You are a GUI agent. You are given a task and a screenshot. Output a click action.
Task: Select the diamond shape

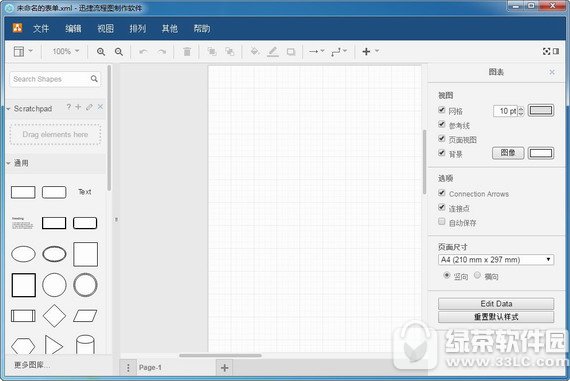coord(54,316)
